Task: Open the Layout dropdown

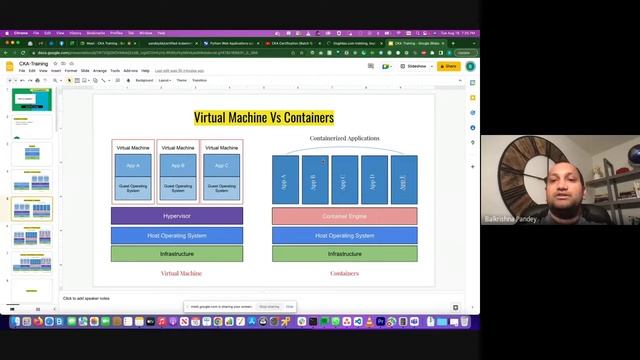Action: [x=164, y=80]
